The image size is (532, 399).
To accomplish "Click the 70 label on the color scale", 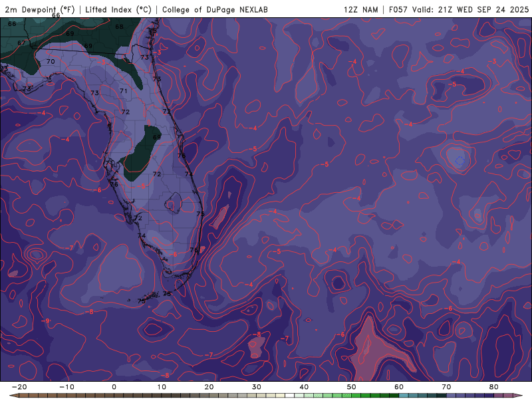I will pyautogui.click(x=446, y=387).
